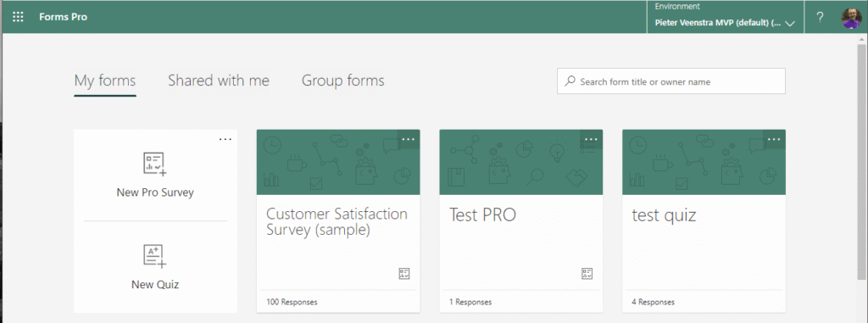Viewport: 868px width, 323px height.
Task: Open the Test PRO form title
Action: pos(482,215)
